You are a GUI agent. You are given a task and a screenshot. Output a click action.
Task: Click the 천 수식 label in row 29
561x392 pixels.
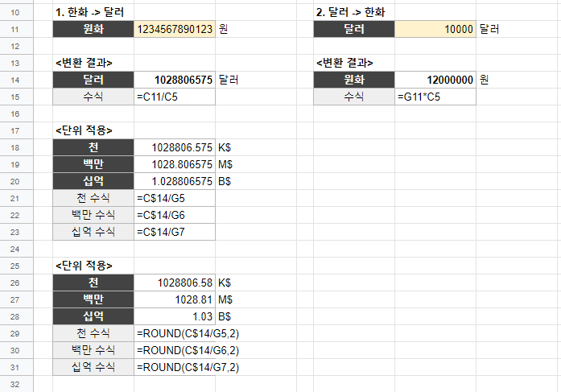pyautogui.click(x=93, y=333)
